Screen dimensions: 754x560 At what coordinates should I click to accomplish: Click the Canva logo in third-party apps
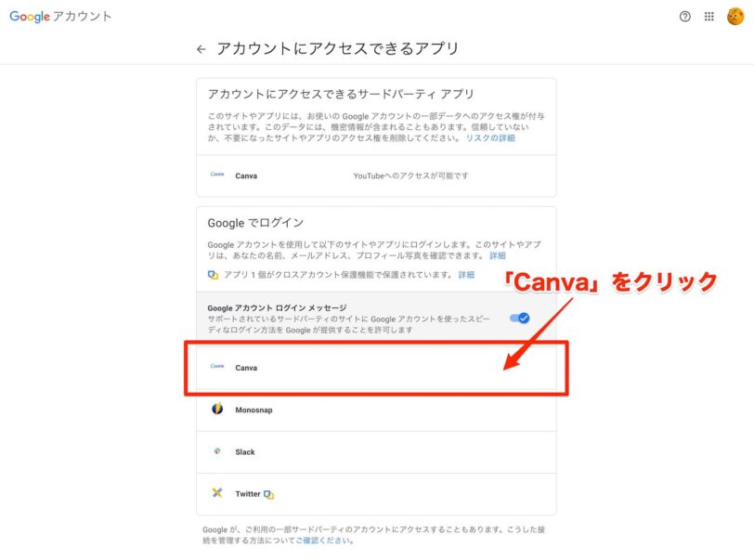coord(217,175)
